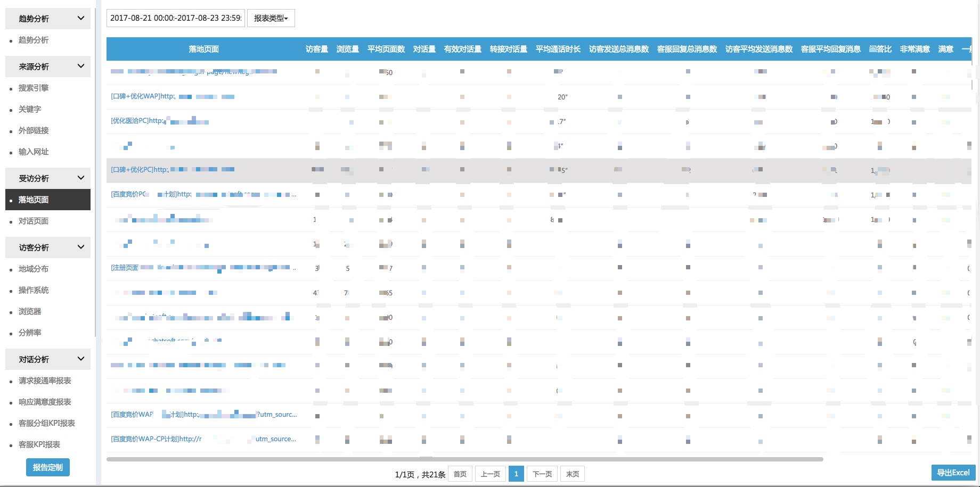The width and height of the screenshot is (980, 487).
Task: Sort by 对话量 column header
Action: 424,49
